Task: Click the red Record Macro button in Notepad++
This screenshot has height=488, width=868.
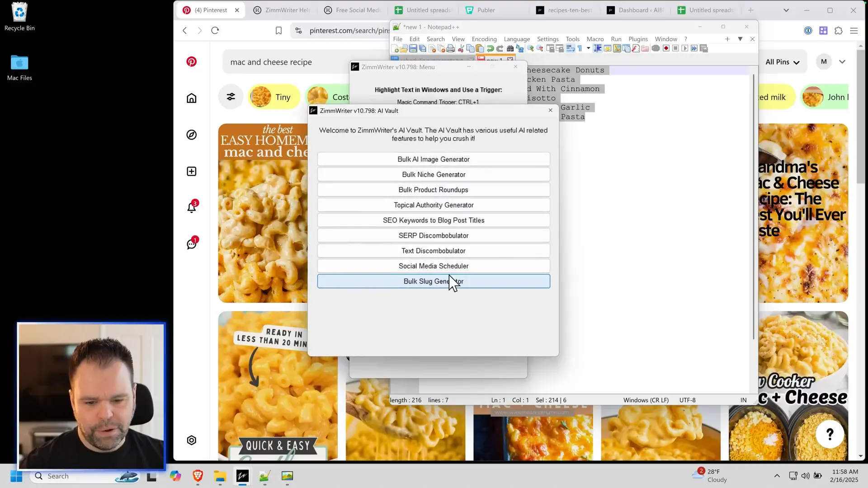Action: (x=666, y=48)
